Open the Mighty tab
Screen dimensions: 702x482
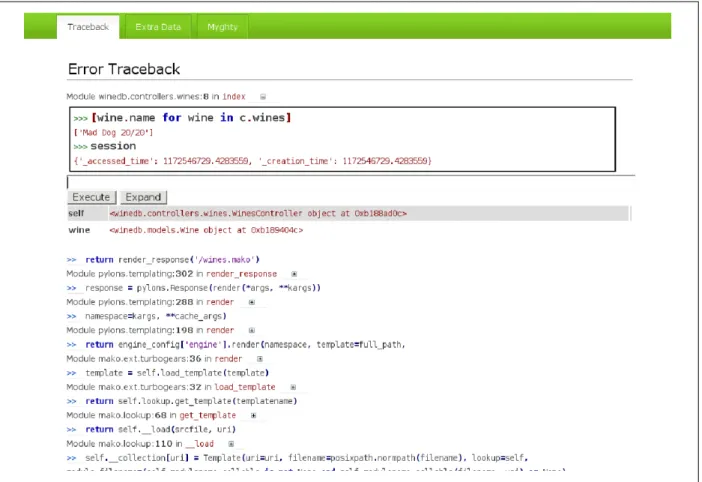(x=222, y=27)
